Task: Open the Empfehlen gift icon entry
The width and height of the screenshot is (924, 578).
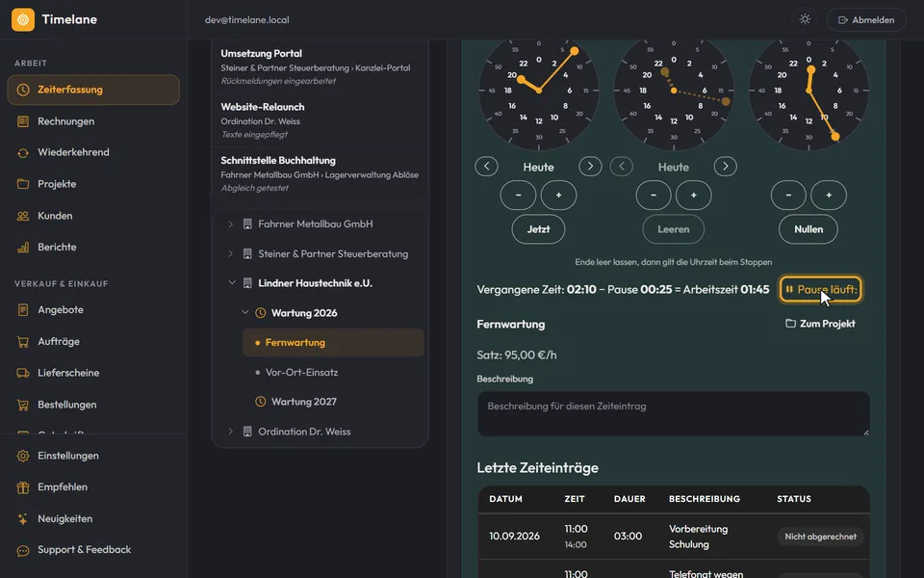Action: tap(23, 487)
